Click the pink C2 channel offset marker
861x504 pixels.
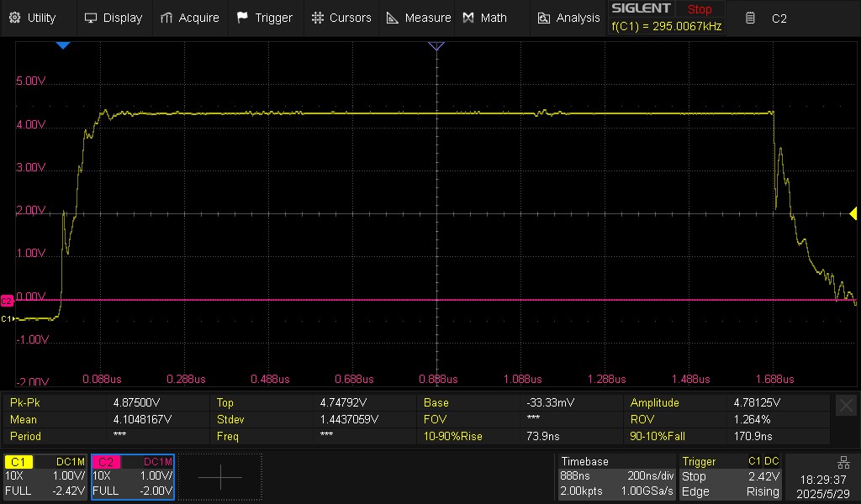pos(7,301)
